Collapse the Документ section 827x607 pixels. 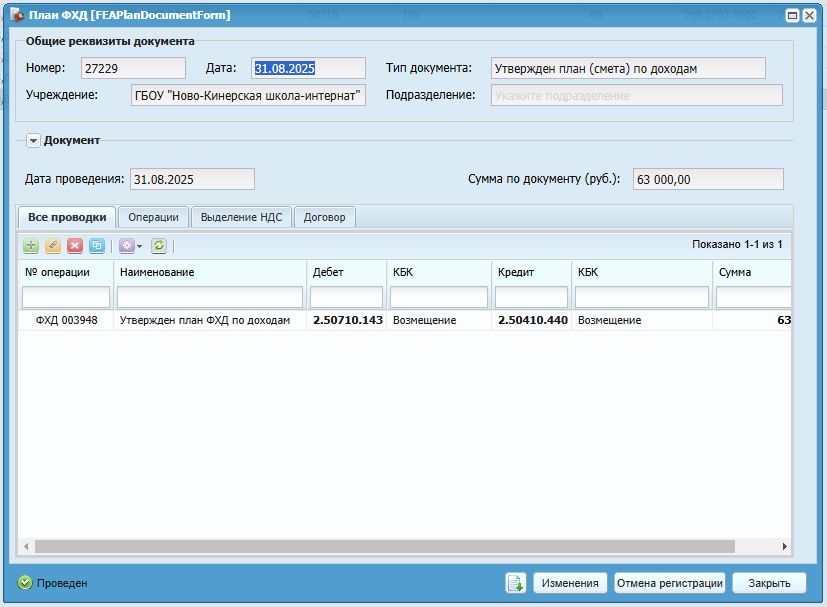click(33, 141)
